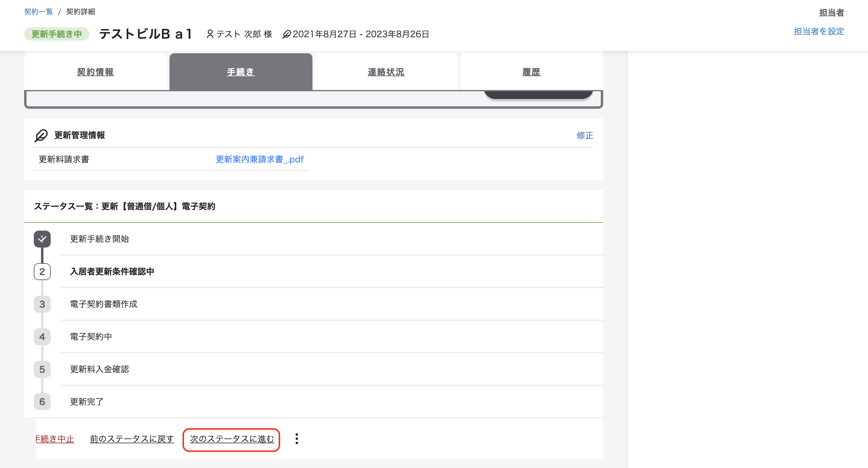Click the テストビルB a1 title
868x468 pixels.
[x=146, y=34]
